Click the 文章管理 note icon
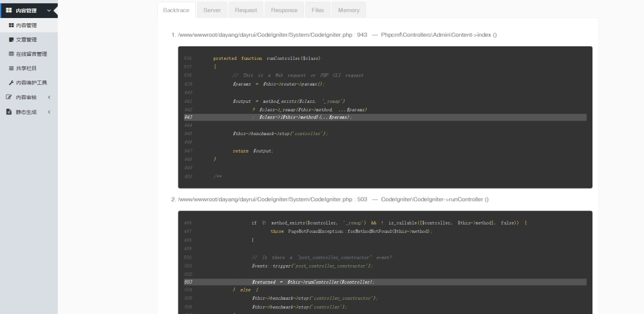 11,40
